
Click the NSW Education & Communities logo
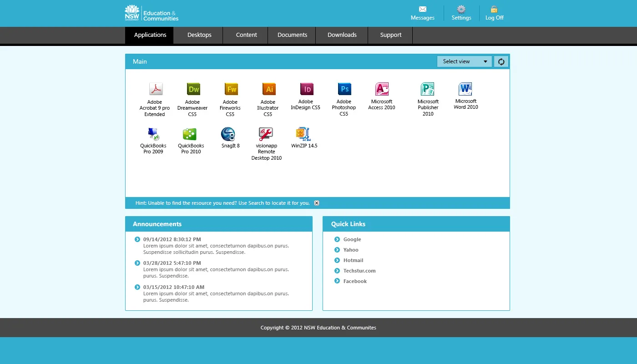click(x=152, y=13)
